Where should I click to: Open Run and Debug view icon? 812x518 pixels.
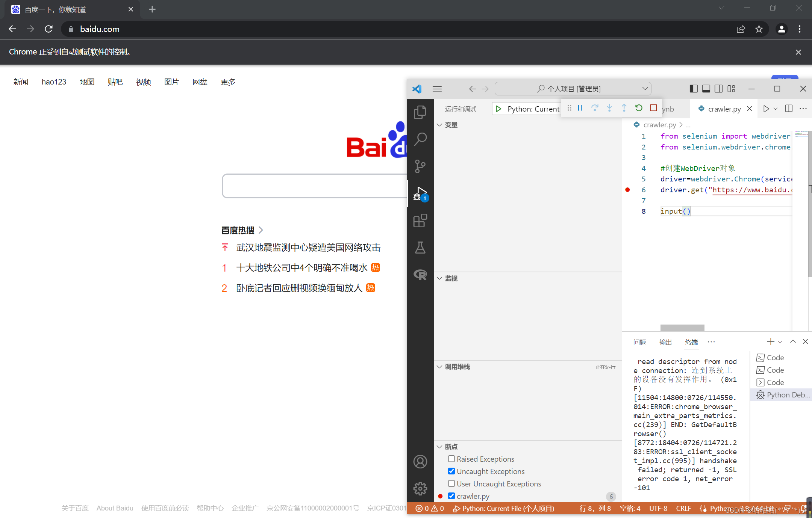click(420, 193)
